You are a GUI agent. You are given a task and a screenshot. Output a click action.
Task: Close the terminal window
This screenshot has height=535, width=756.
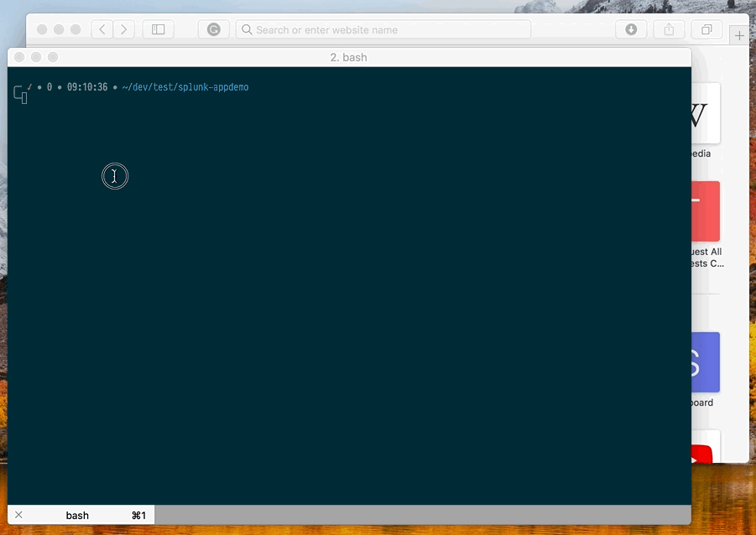pos(19,57)
